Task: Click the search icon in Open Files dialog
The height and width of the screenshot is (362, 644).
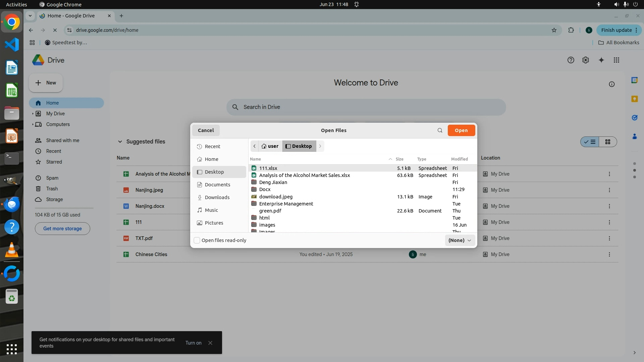Action: click(x=440, y=130)
